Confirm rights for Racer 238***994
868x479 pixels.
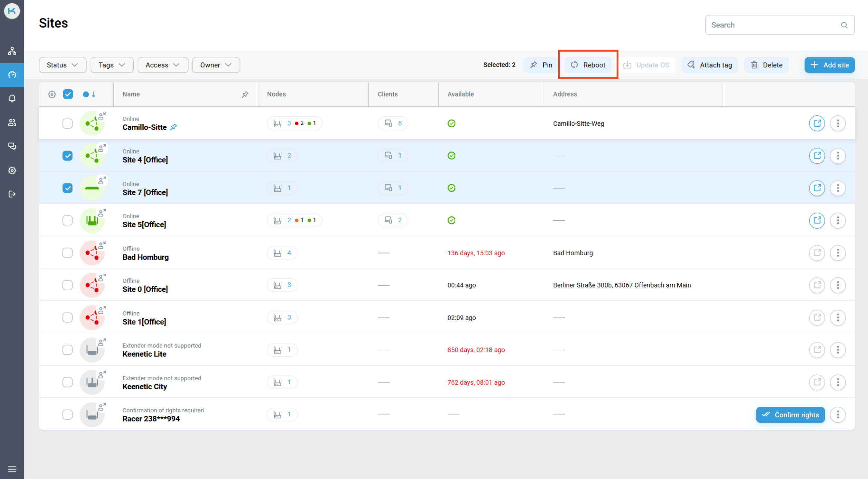click(x=790, y=415)
